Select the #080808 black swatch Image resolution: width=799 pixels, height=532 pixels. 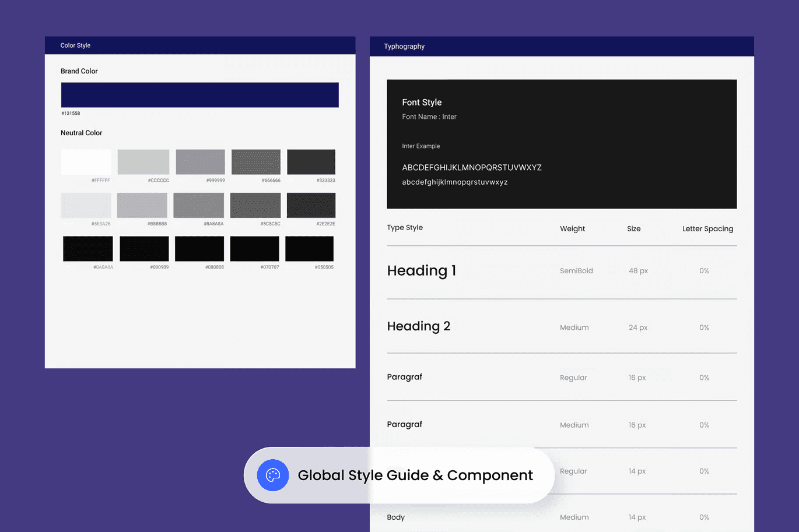(x=199, y=249)
